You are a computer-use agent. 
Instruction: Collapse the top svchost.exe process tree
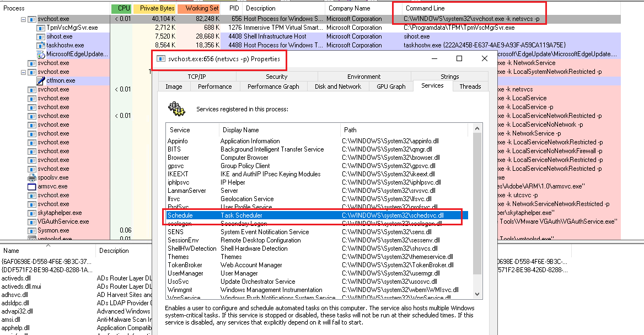click(x=23, y=19)
